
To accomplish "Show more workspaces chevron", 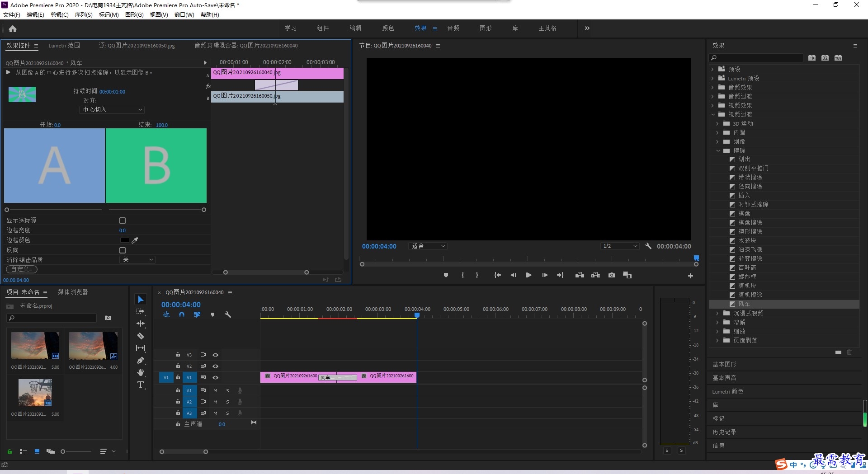I will [x=587, y=28].
